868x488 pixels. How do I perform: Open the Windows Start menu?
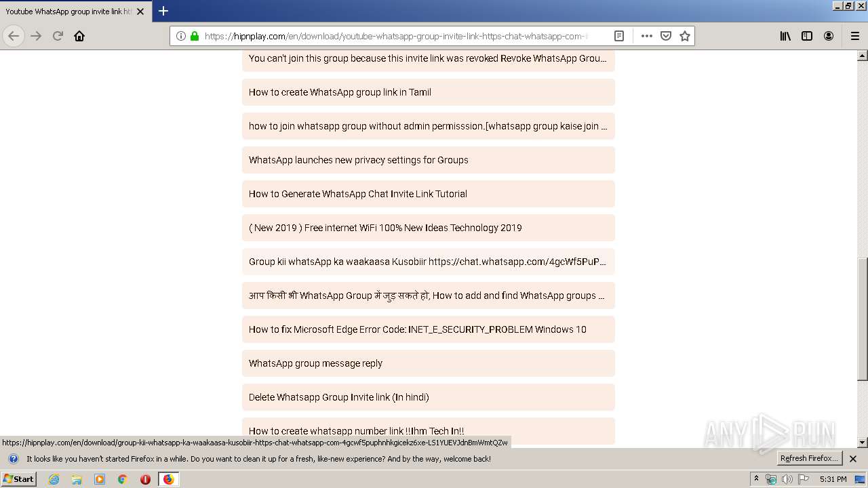click(x=18, y=479)
